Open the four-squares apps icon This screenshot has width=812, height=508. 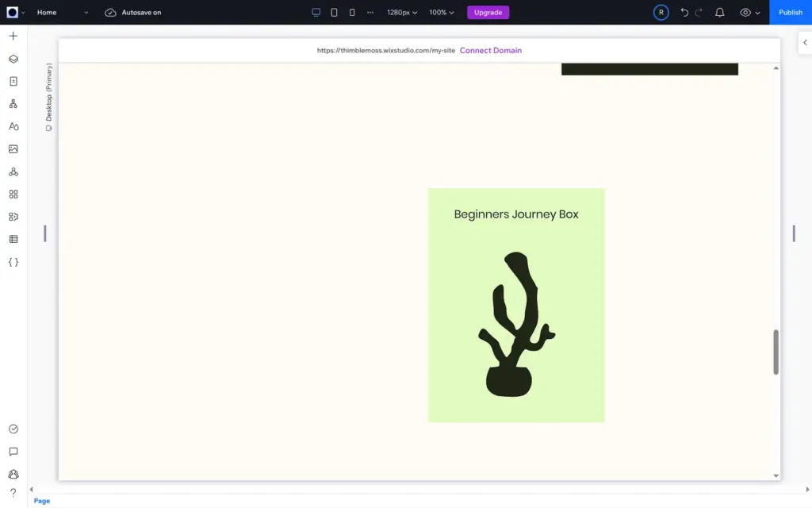(13, 194)
